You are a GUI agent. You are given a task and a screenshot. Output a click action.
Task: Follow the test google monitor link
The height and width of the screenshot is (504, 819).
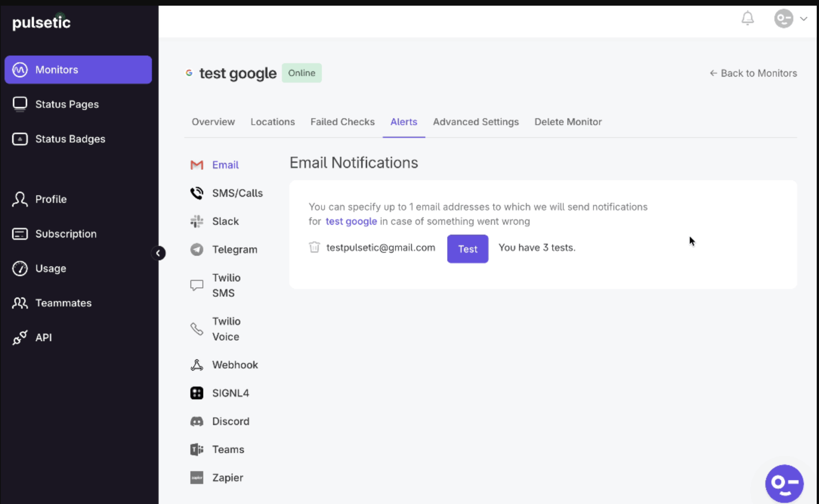click(x=351, y=221)
